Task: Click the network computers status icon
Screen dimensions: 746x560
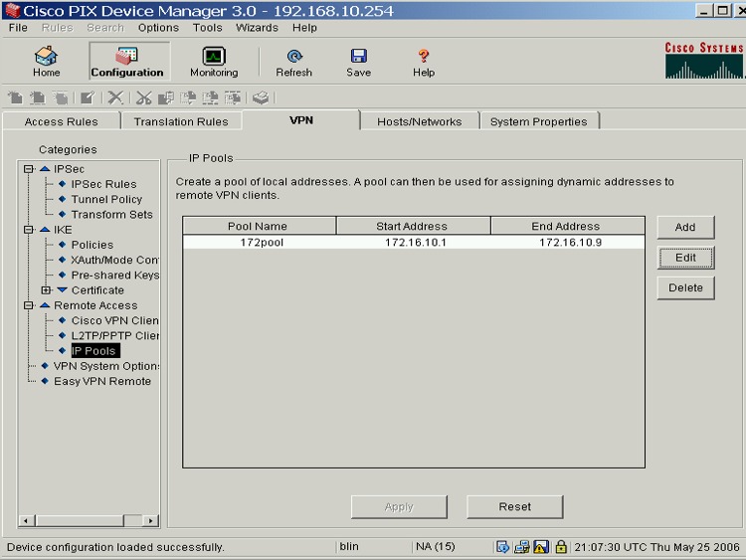Action: click(x=522, y=547)
